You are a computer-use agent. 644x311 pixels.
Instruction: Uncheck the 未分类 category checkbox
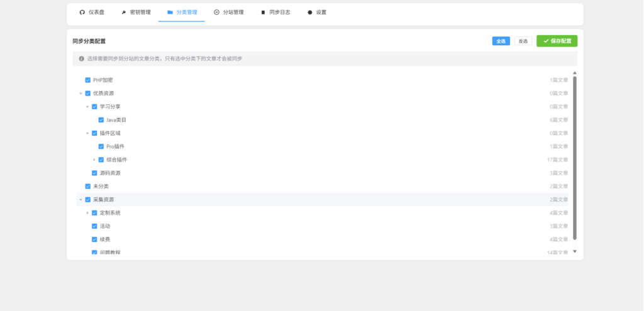pos(87,187)
